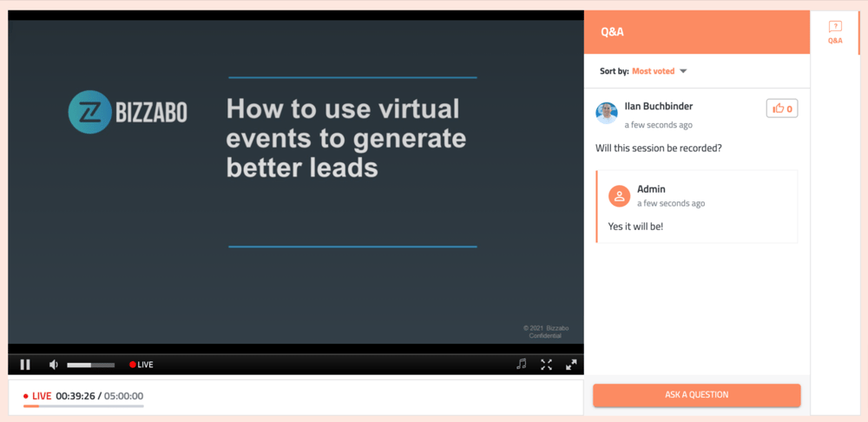
Task: Upvote Ilan Buchbinder's question
Action: tap(782, 109)
